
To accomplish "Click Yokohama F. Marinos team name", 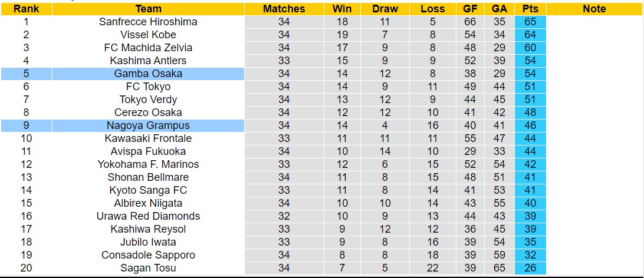I will [148, 164].
